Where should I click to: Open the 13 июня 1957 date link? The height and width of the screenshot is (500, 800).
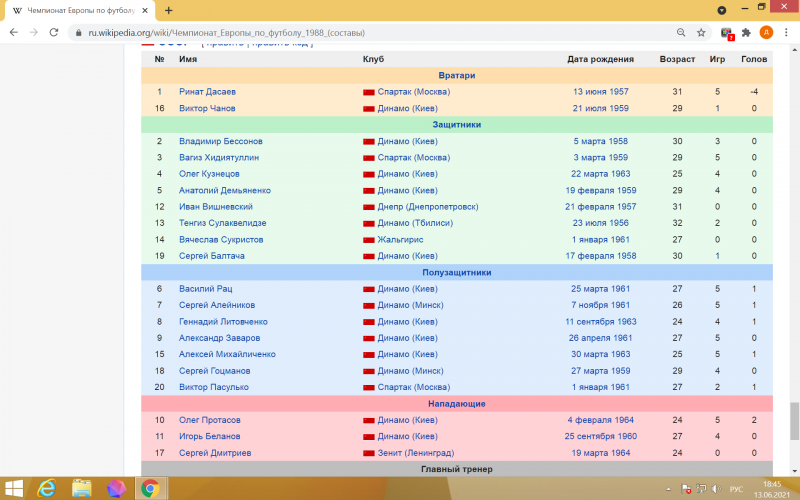pos(601,92)
